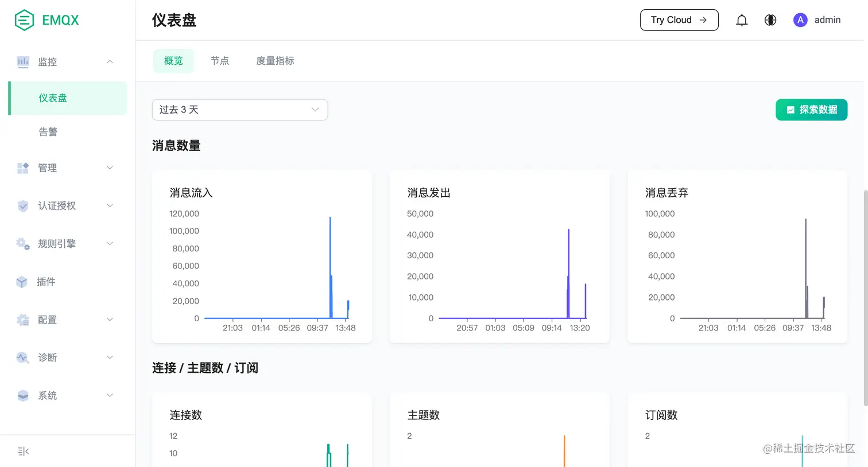Image resolution: width=868 pixels, height=467 pixels.
Task: Navigate to the 告警 alerts page
Action: point(48,131)
